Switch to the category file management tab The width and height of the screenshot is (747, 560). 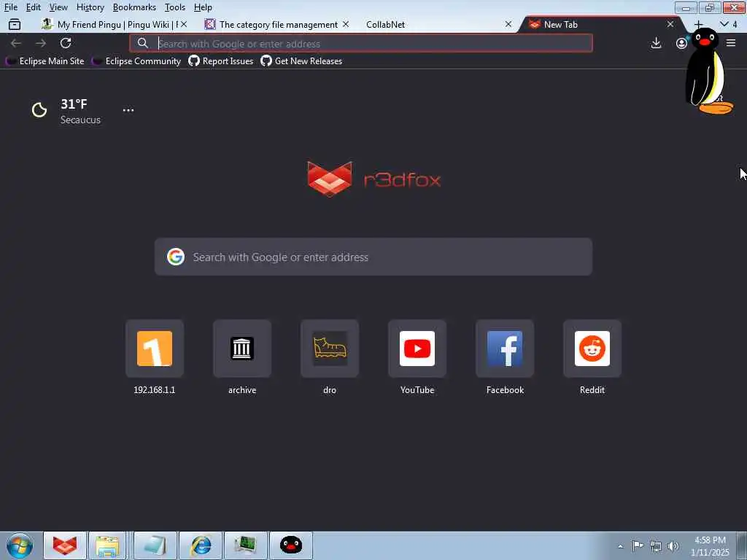pyautogui.click(x=278, y=24)
